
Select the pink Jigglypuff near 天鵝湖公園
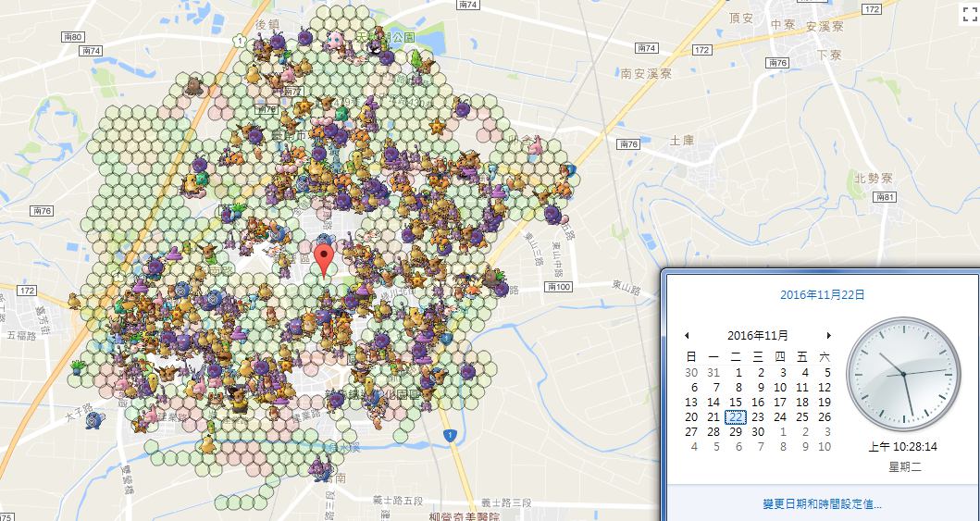coord(336,39)
